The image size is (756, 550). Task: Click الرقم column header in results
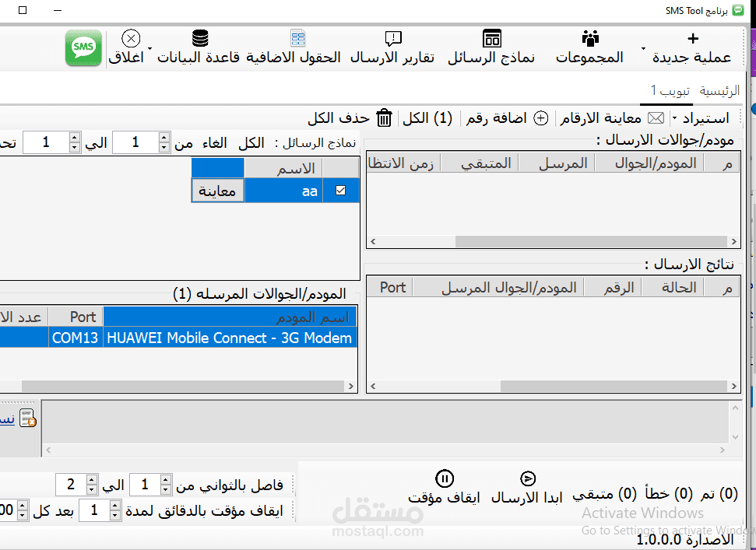pyautogui.click(x=613, y=288)
